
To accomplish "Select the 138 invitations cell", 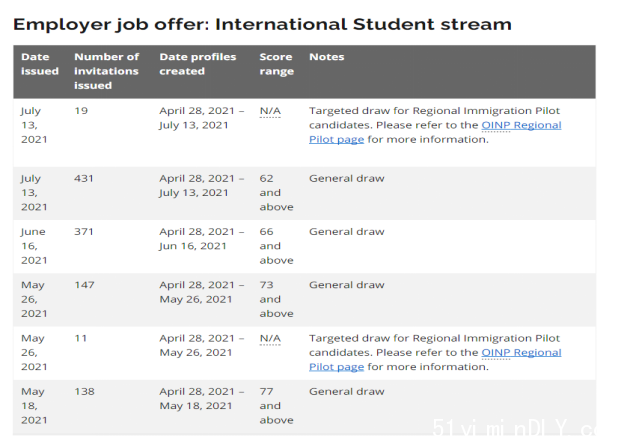I will (x=84, y=392).
